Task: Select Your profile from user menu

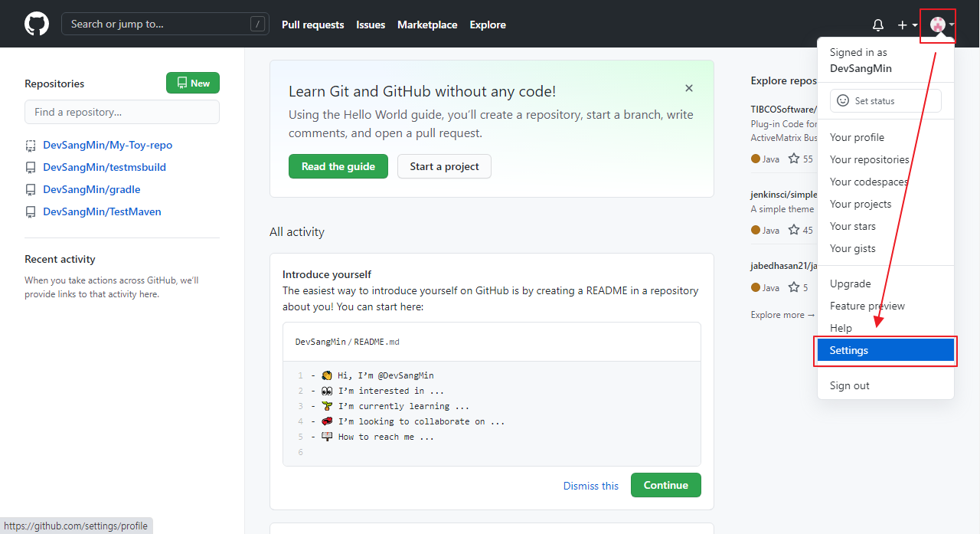Action: (886, 137)
